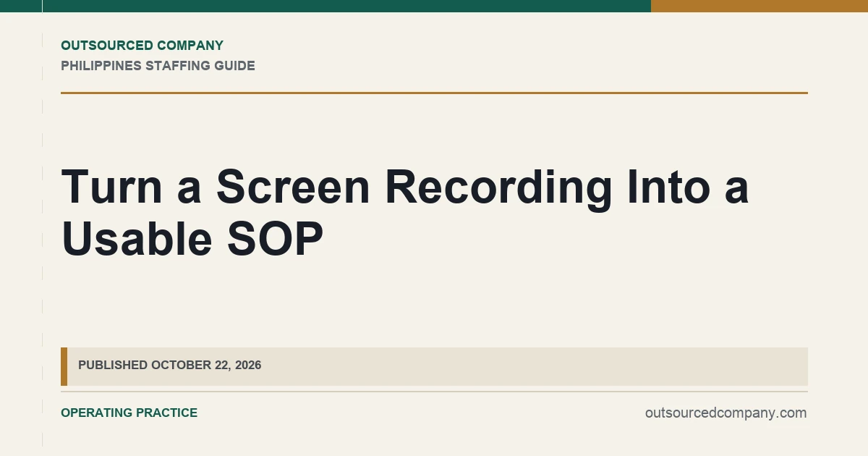Click the OUTSOURCED COMPANY header text
868x456 pixels.
[142, 46]
